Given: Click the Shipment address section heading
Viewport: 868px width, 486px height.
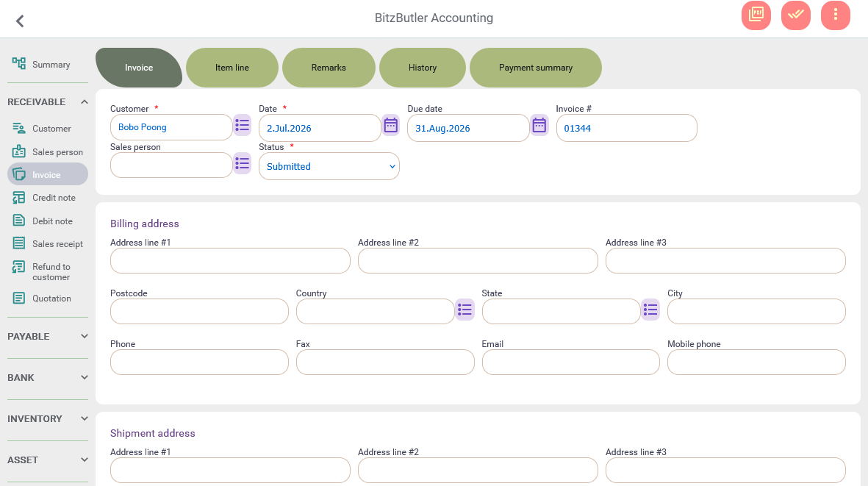Looking at the screenshot, I should 152,433.
